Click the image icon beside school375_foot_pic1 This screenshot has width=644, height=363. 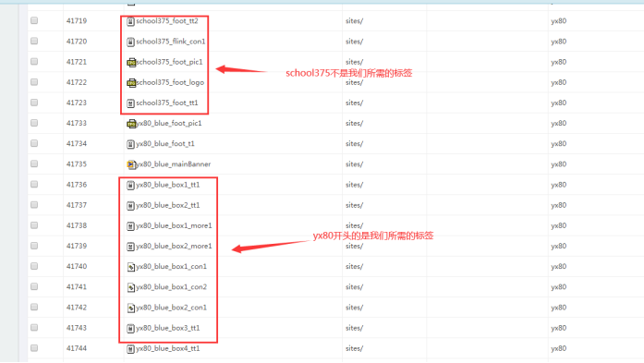click(x=131, y=63)
